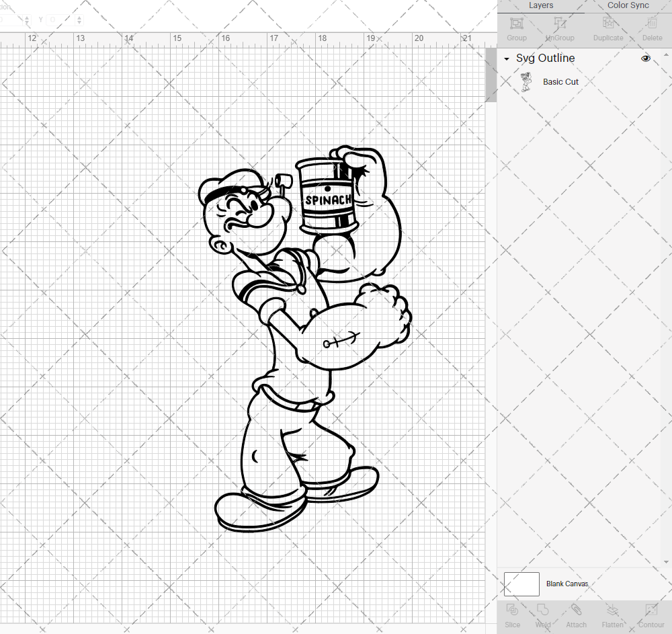
Task: Open the Contour tool
Action: tap(650, 615)
